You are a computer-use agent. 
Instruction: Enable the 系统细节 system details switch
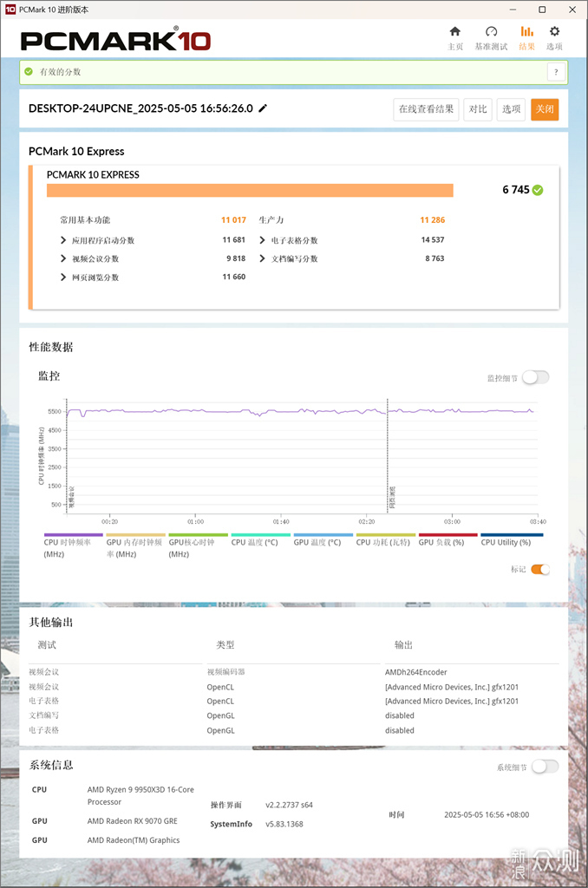[x=545, y=767]
